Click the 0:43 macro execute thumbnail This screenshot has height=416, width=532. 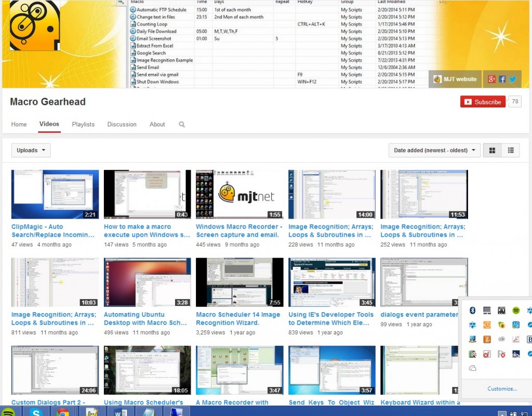(x=147, y=194)
